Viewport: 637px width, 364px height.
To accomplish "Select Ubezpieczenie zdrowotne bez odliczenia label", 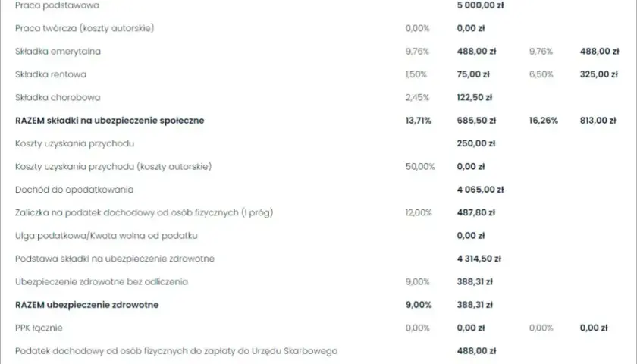I will click(102, 282).
